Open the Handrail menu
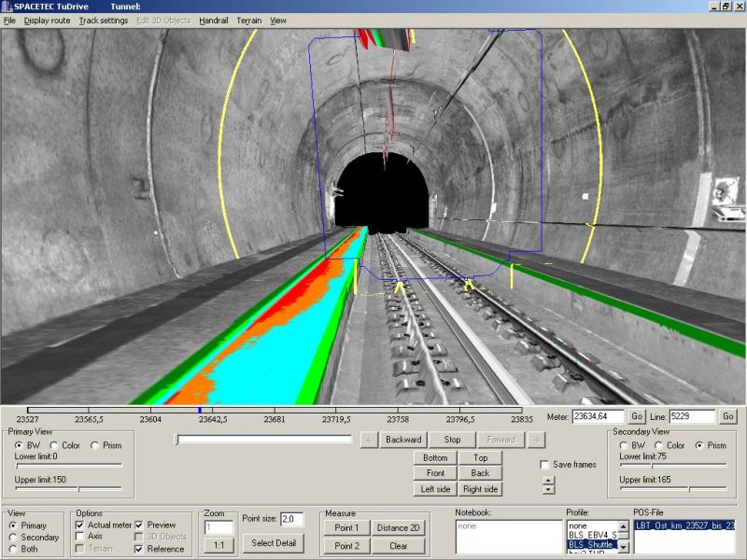This screenshot has height=560, width=747. coord(214,20)
